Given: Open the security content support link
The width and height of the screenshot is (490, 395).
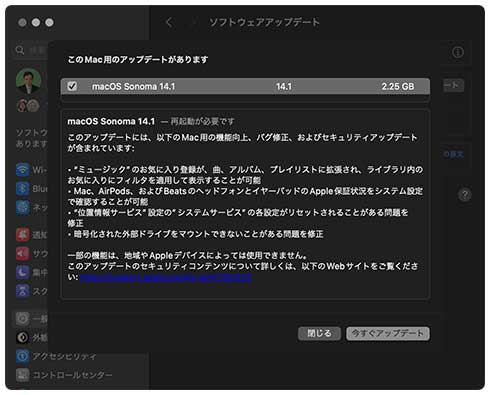Looking at the screenshot, I should click(x=166, y=277).
